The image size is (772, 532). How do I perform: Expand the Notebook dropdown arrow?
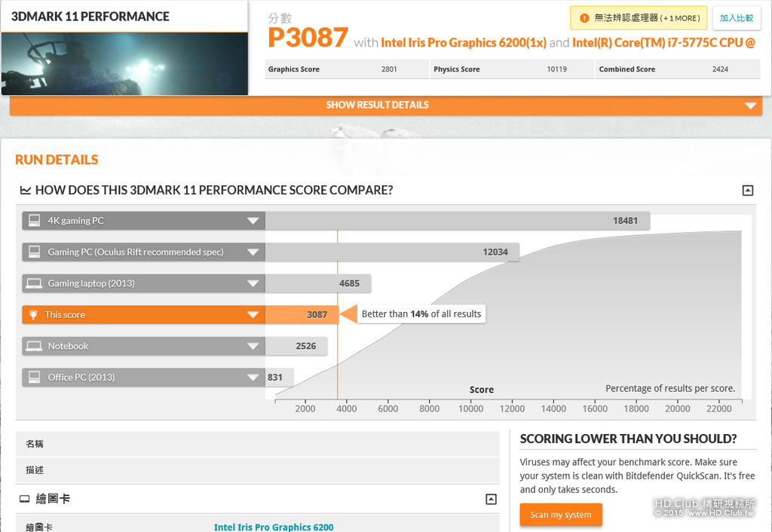(x=253, y=347)
